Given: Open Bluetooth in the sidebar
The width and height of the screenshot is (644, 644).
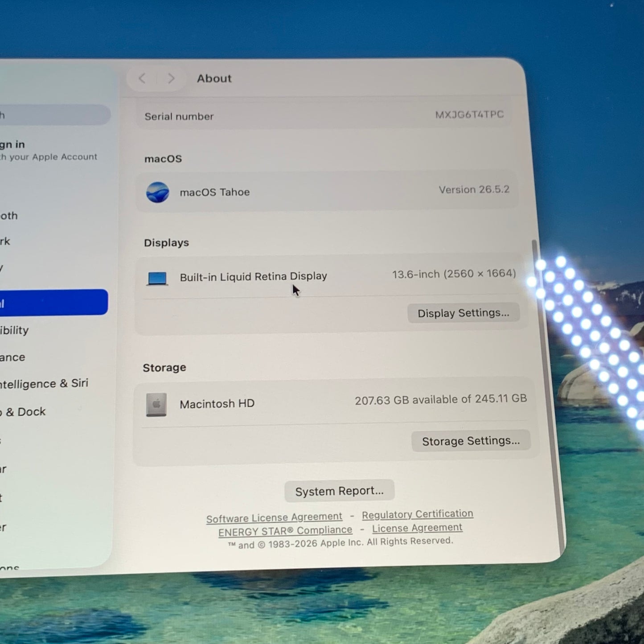Looking at the screenshot, I should 9,216.
